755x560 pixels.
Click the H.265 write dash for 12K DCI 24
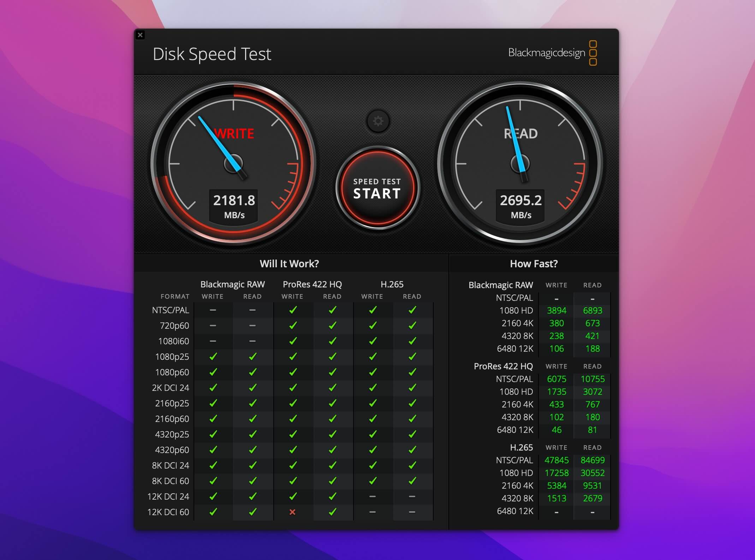pos(373,496)
